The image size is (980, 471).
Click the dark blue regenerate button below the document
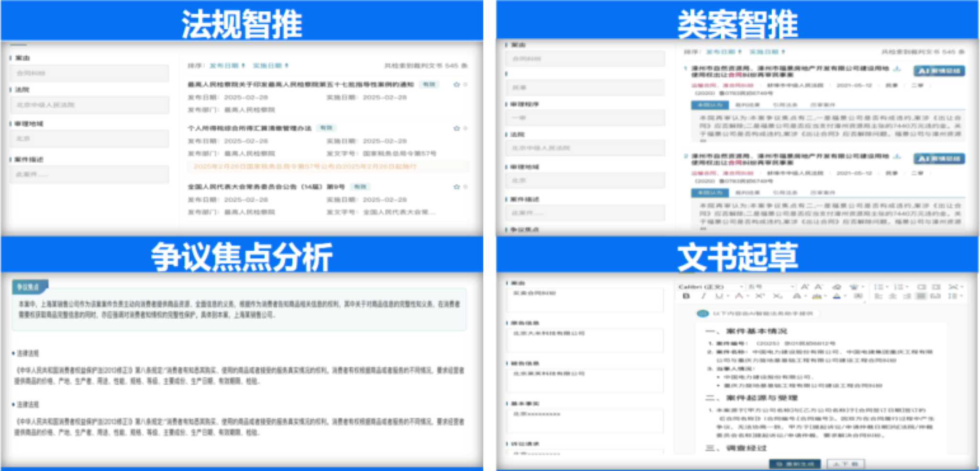(795, 464)
